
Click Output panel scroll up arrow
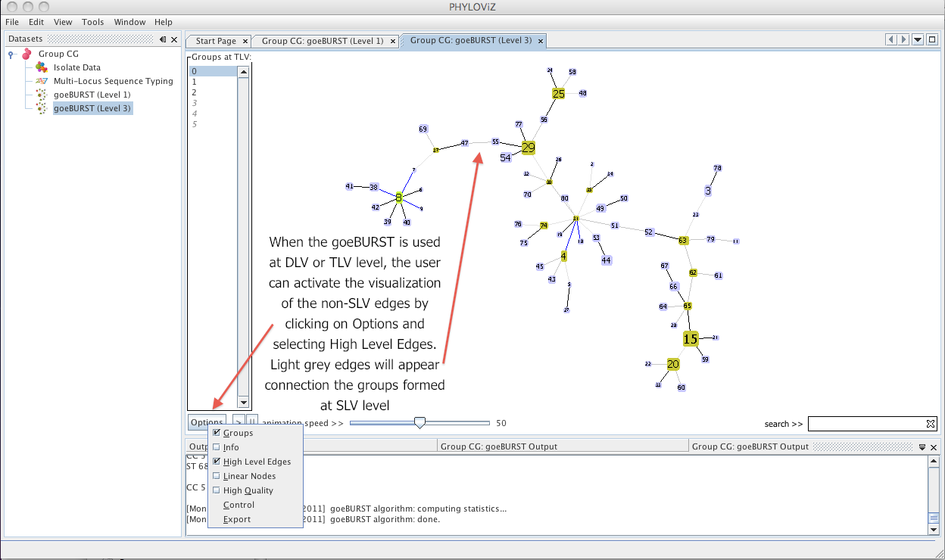tap(934, 459)
